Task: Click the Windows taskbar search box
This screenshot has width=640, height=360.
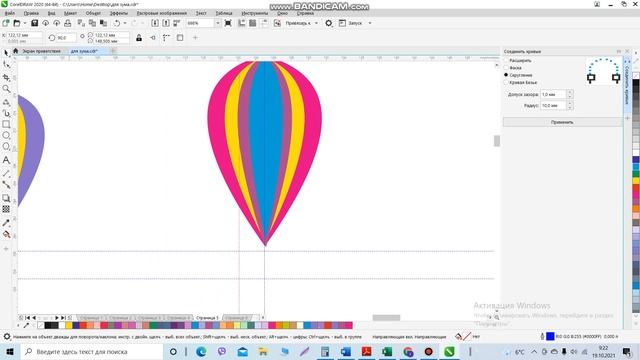Action: click(92, 351)
